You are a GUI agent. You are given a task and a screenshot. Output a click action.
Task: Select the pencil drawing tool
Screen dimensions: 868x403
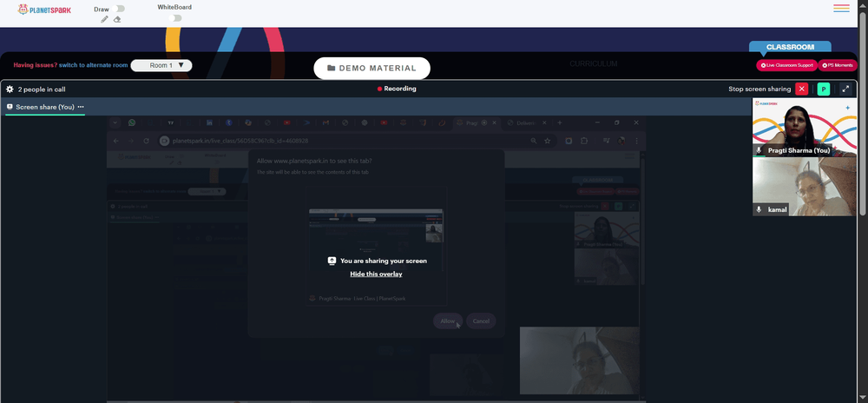click(105, 19)
